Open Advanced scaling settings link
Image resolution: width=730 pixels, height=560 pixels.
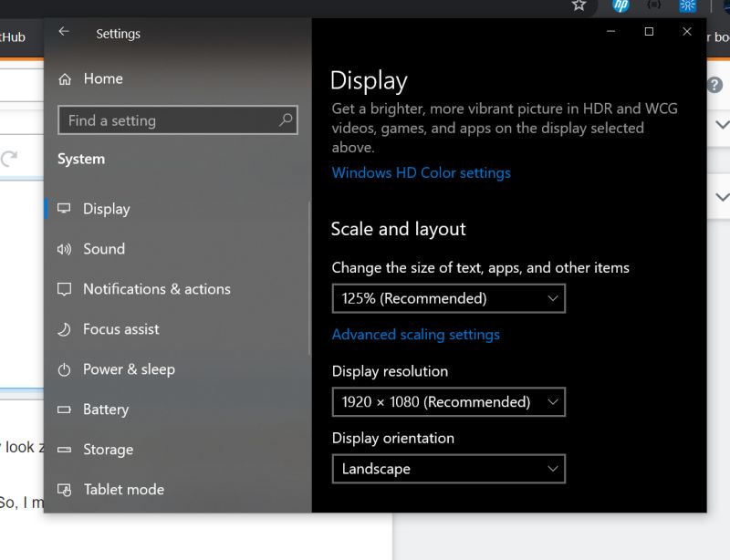[x=416, y=335]
